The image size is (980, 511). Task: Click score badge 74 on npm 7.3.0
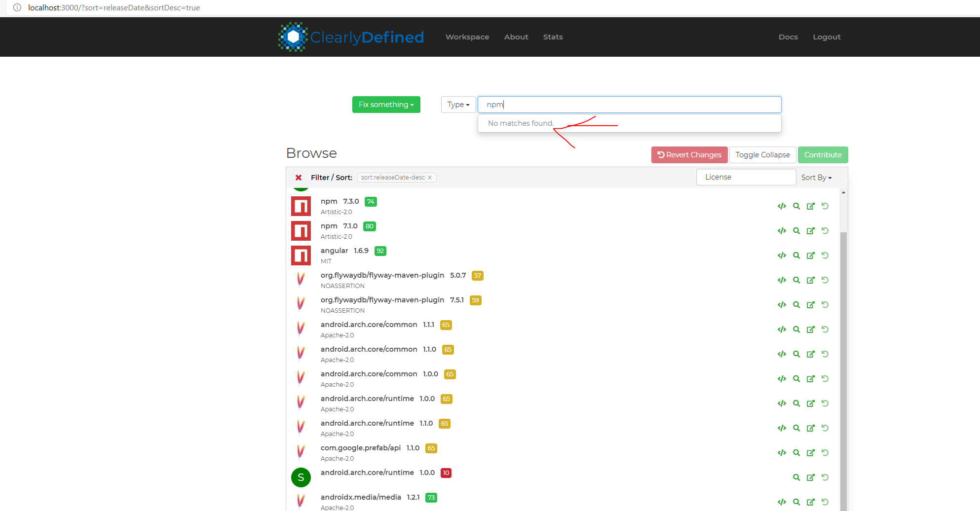coord(371,202)
